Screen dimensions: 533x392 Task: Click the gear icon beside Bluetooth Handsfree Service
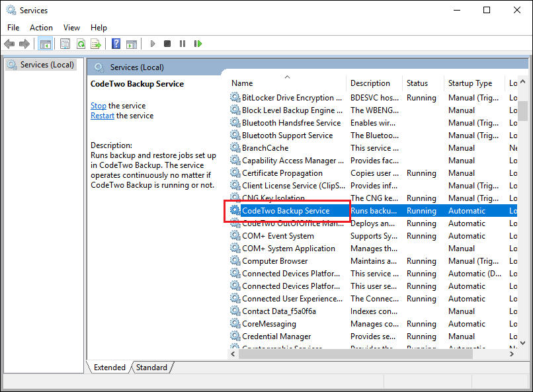235,123
